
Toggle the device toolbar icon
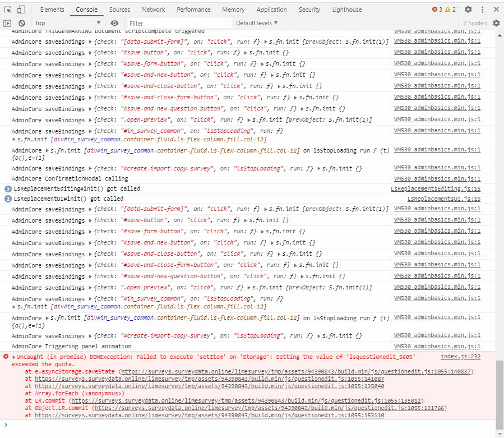(x=21, y=10)
